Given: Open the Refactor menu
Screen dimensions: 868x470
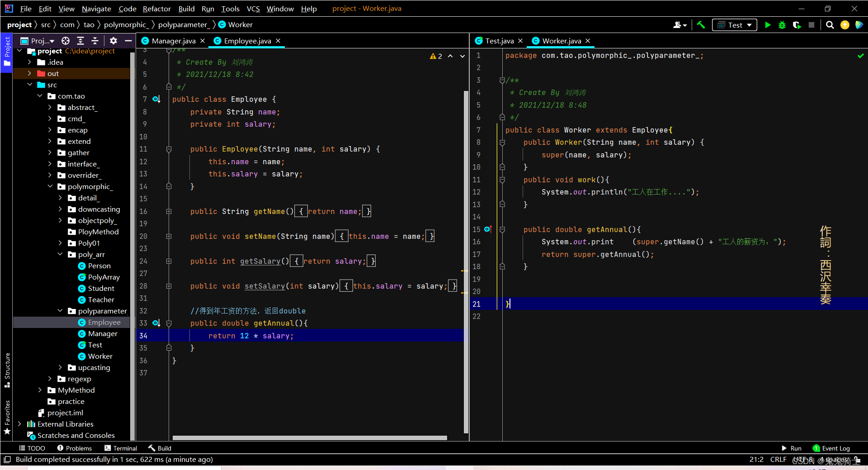Looking at the screenshot, I should [156, 9].
